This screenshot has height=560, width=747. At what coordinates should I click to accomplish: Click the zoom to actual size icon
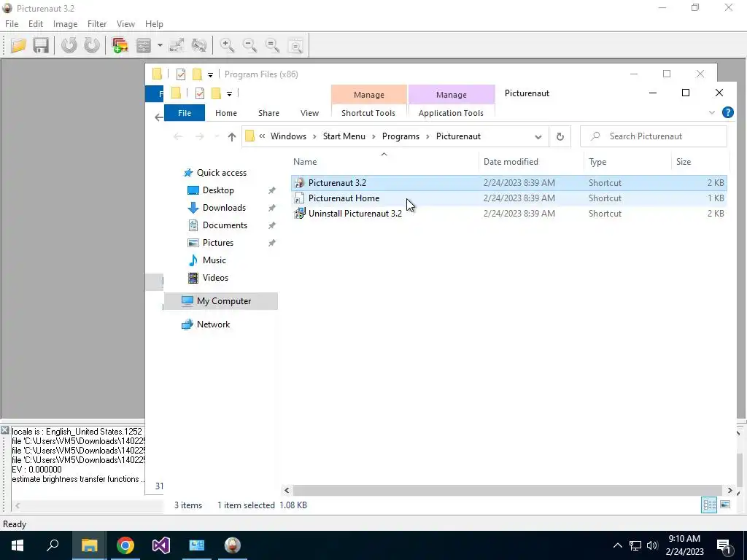pyautogui.click(x=273, y=46)
